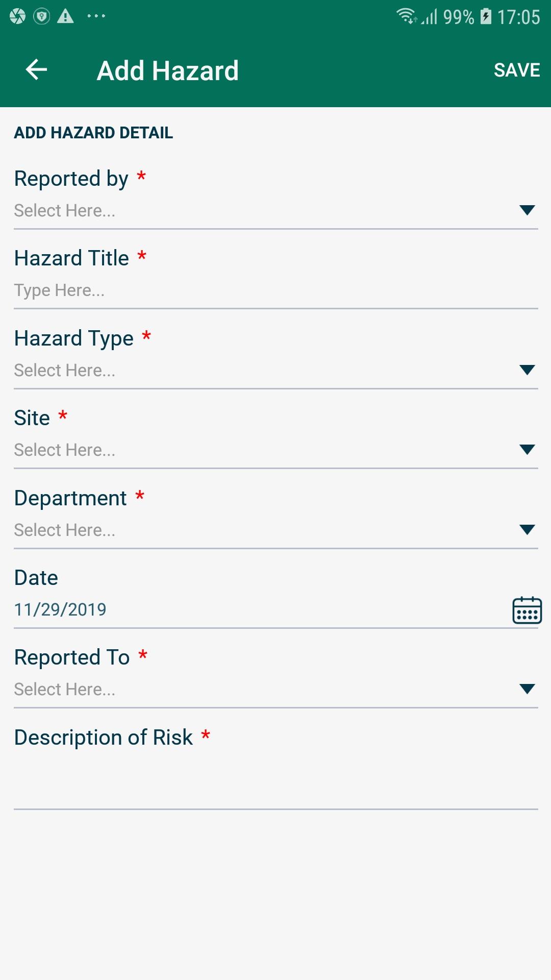Tap the Add Hazard Detail section header

pyautogui.click(x=93, y=133)
